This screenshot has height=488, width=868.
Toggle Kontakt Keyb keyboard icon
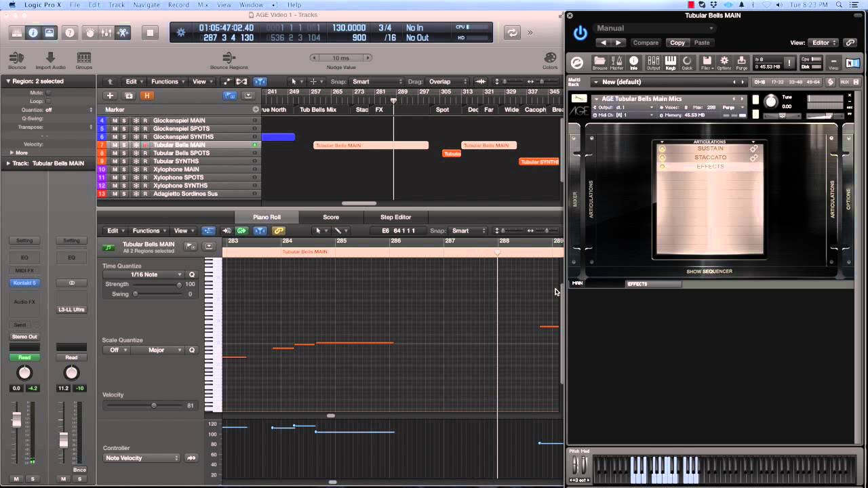(671, 62)
